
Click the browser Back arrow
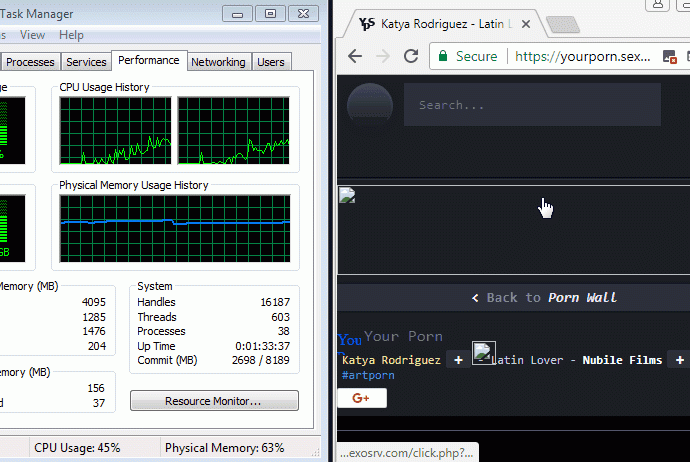pyautogui.click(x=355, y=56)
